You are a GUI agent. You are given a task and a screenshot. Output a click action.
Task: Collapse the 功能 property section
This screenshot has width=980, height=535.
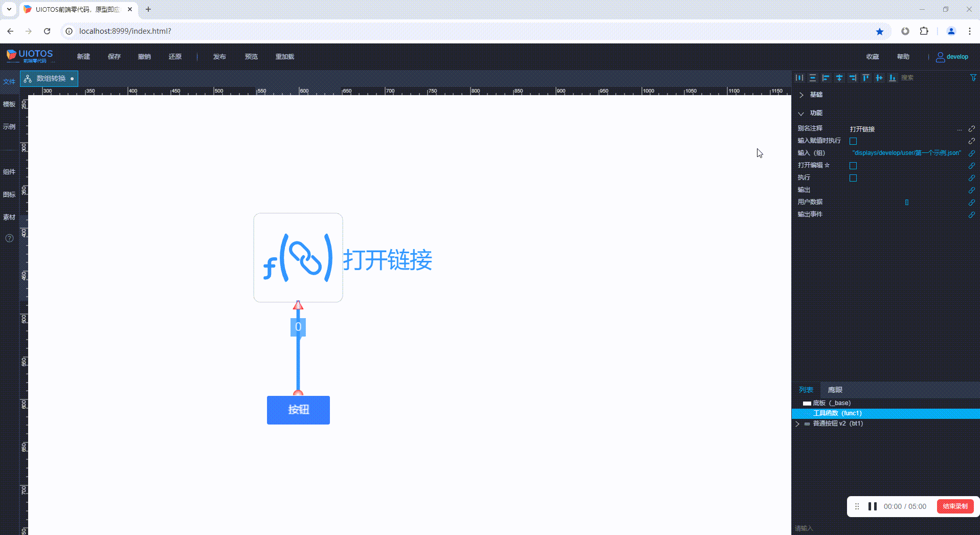coord(801,113)
